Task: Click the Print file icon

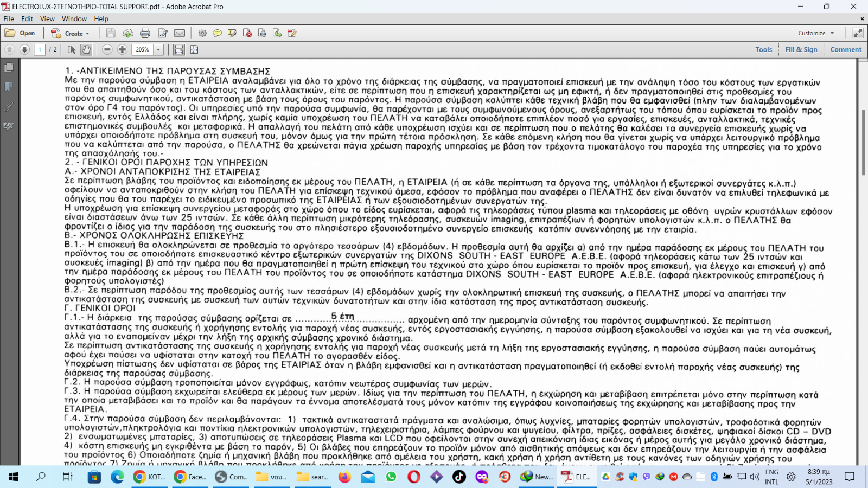Action: tap(145, 33)
